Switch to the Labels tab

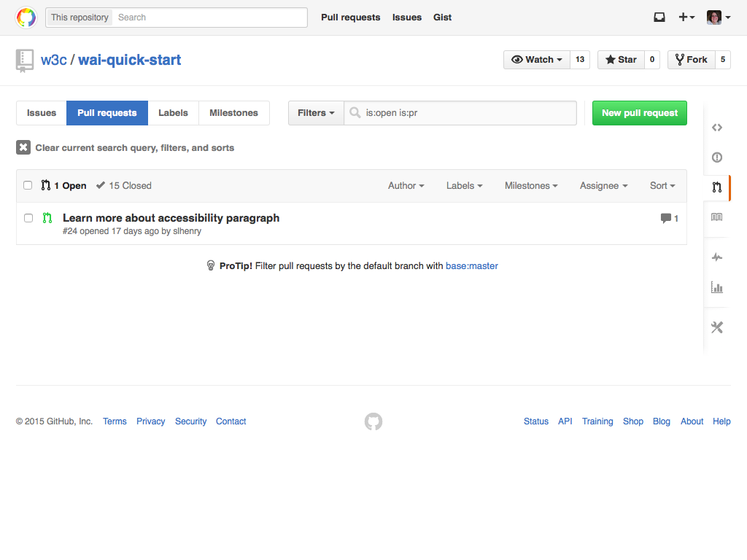(x=174, y=113)
